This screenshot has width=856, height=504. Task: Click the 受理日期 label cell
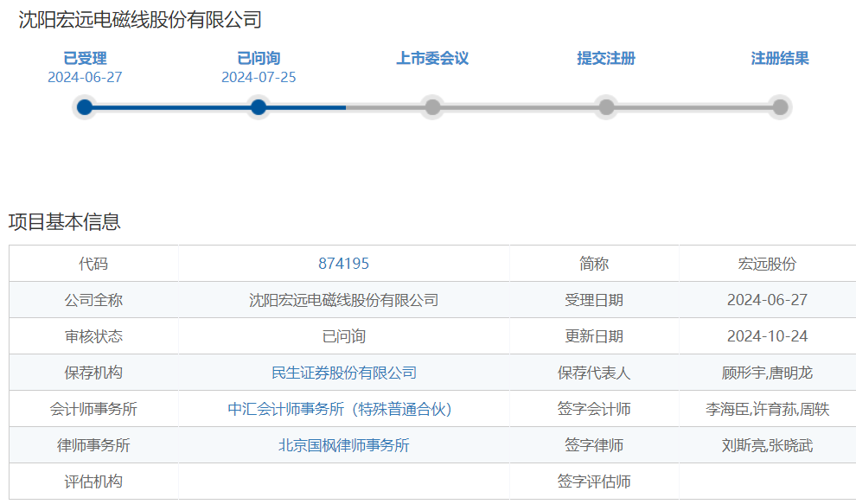click(594, 300)
